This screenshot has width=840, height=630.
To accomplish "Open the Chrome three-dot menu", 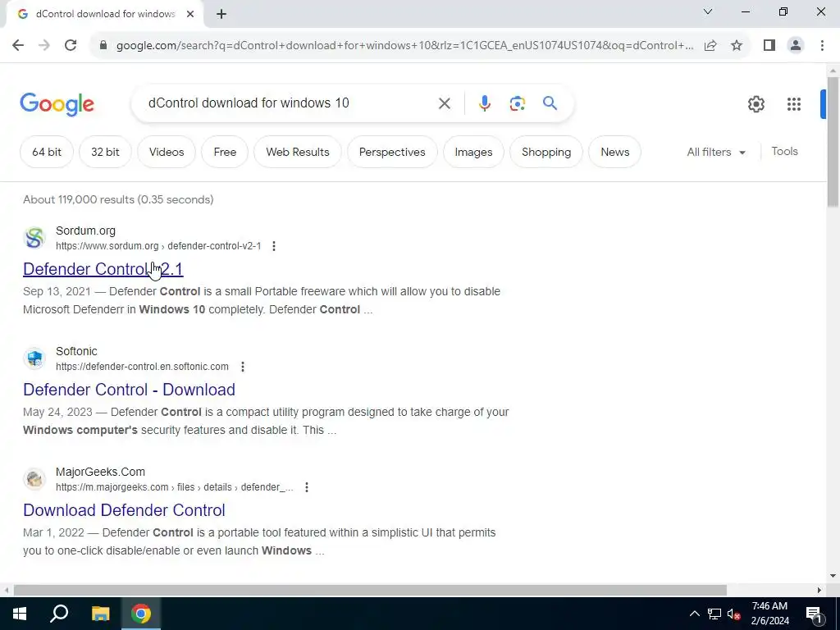I will 822,46.
